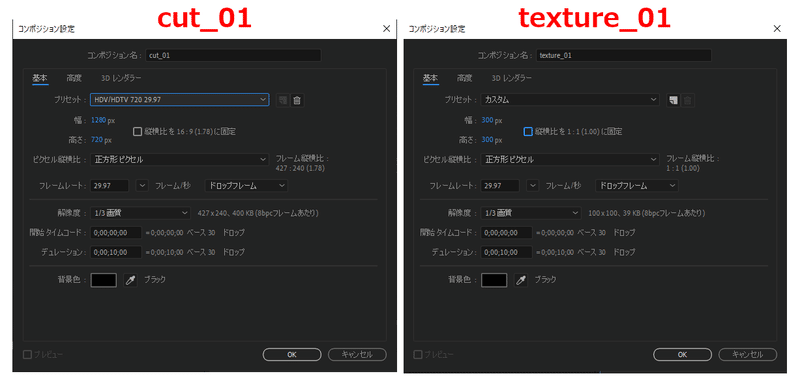Click the frame rate field in texture_01 dialog

pyautogui.click(x=501, y=186)
